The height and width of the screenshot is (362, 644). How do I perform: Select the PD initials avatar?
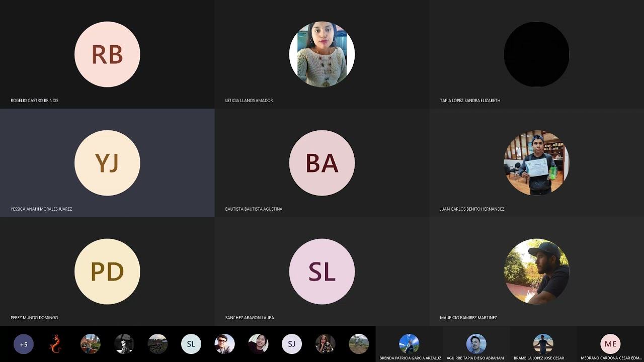point(107,271)
